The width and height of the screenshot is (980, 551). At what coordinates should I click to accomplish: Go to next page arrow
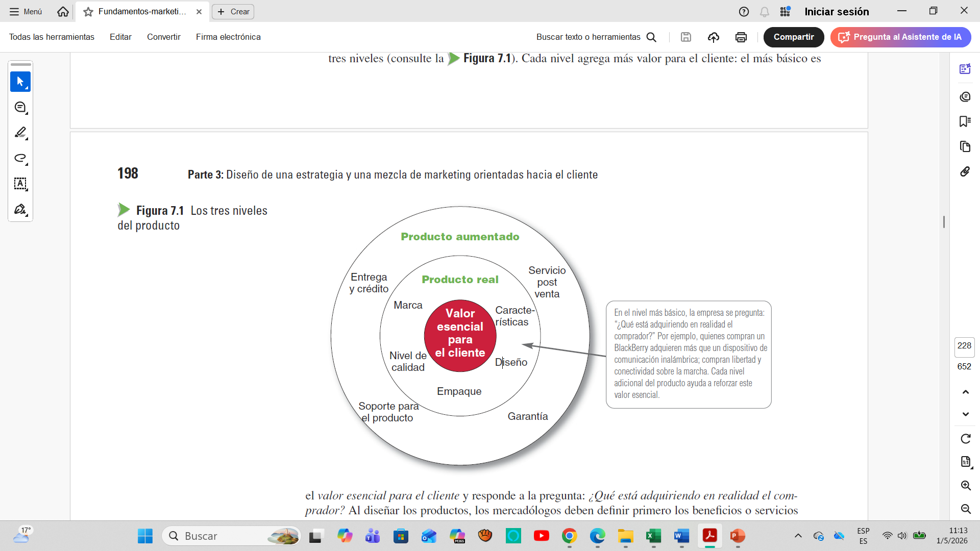tap(966, 414)
